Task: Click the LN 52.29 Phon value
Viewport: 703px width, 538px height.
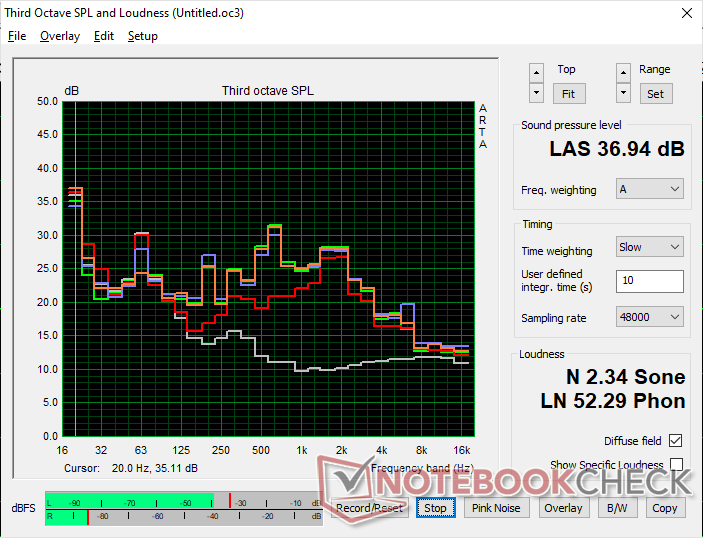Action: click(x=613, y=401)
